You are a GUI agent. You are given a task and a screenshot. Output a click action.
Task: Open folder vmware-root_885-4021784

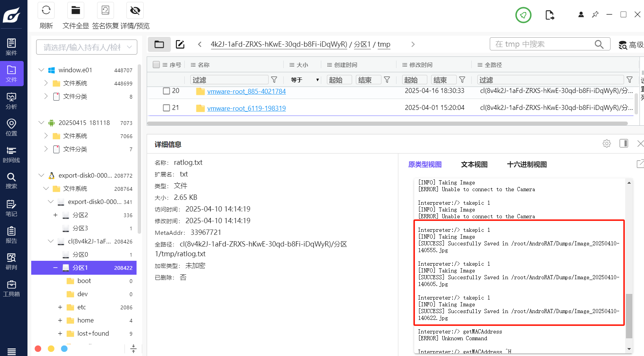246,91
